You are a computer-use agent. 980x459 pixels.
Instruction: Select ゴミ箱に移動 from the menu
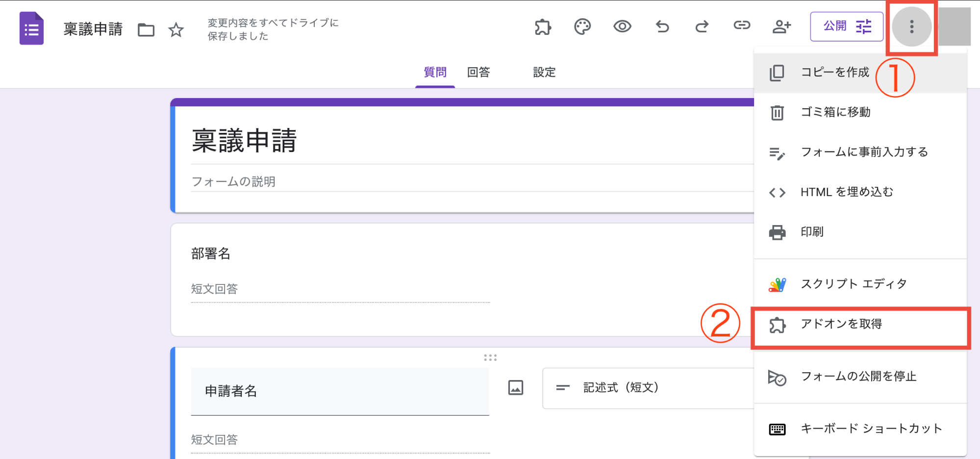click(860, 112)
